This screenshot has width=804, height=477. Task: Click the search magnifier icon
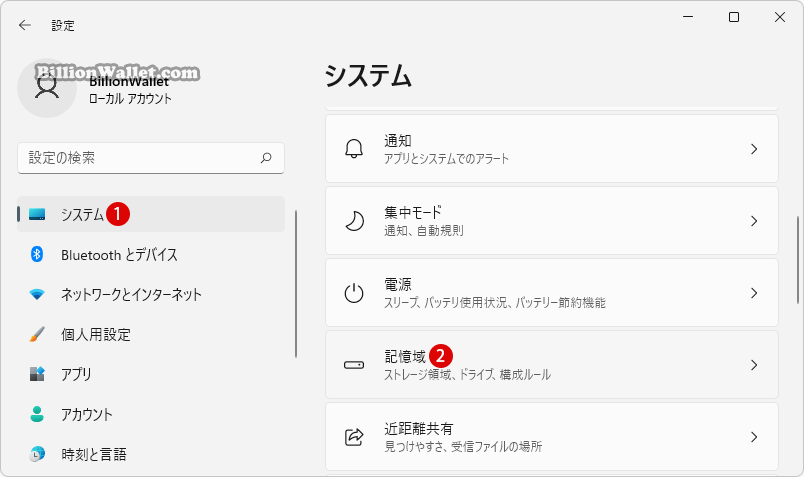[266, 158]
